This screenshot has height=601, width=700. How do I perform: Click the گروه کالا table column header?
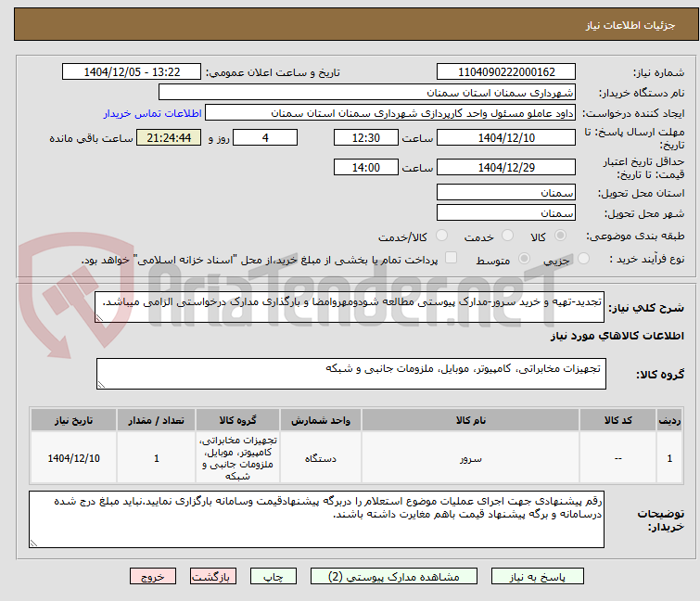pyautogui.click(x=237, y=420)
